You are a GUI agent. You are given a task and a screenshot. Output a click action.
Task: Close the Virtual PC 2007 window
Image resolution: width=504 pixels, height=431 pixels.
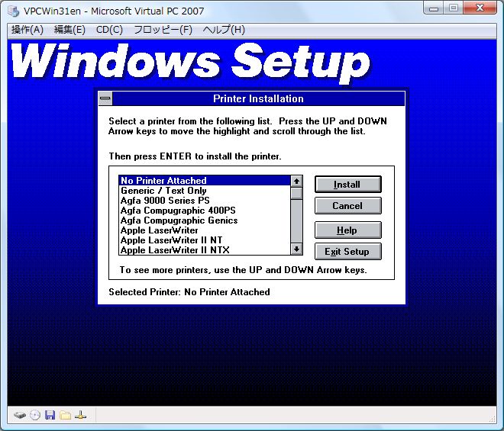click(x=480, y=8)
